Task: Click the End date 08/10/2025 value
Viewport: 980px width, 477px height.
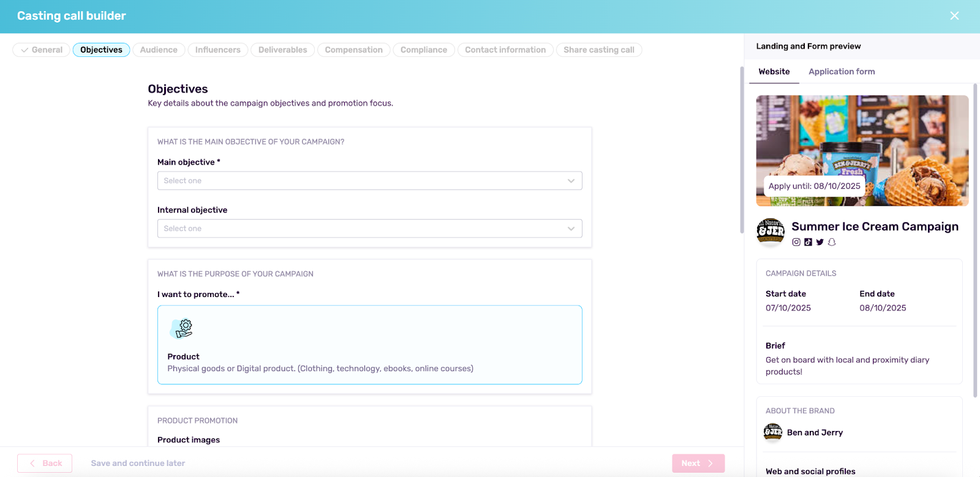Action: [x=883, y=308]
